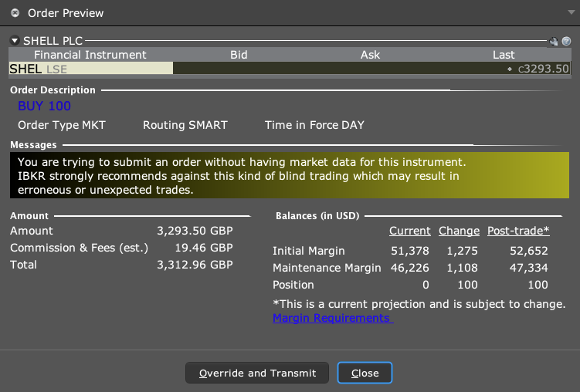Click the Time in Force DAY text
Screen dimensions: 580x392
tap(314, 125)
